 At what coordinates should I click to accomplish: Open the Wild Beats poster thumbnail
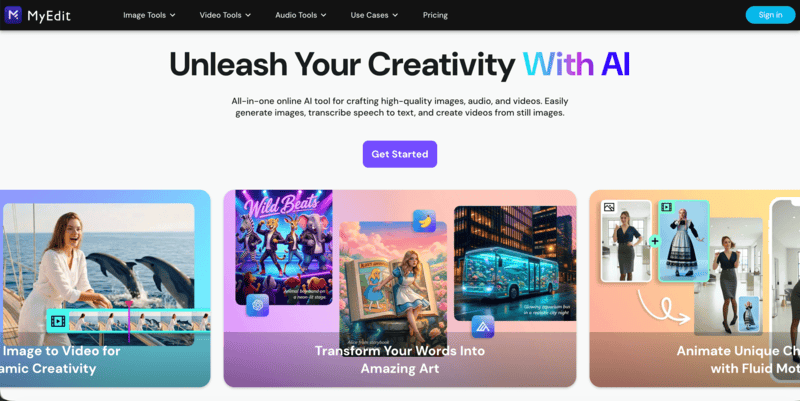[284, 247]
